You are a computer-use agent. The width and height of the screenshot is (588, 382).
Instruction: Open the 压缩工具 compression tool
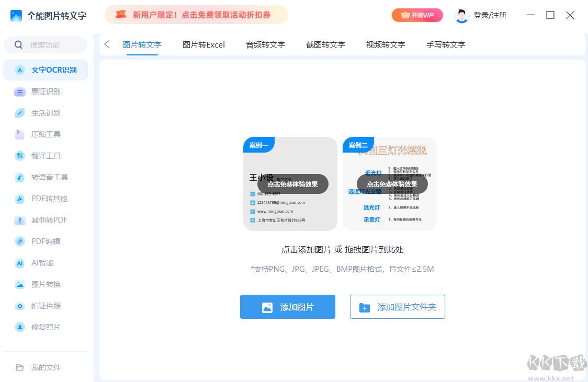coord(46,134)
